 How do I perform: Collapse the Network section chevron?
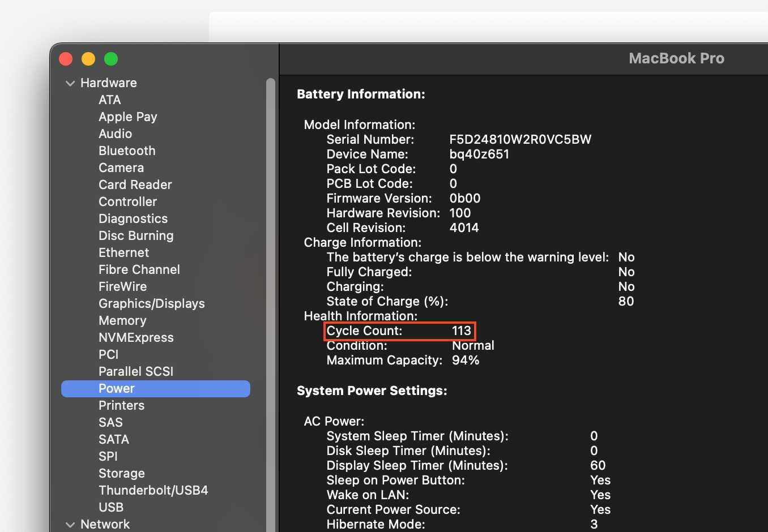point(70,525)
